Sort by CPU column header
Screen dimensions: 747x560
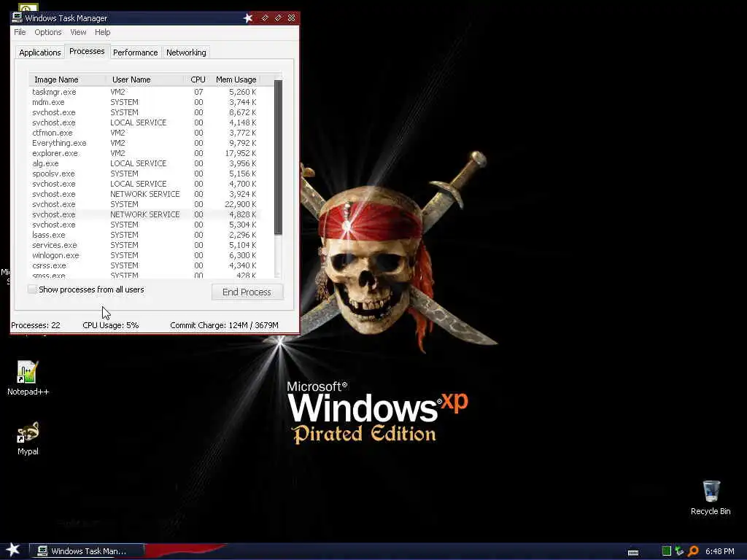click(197, 79)
